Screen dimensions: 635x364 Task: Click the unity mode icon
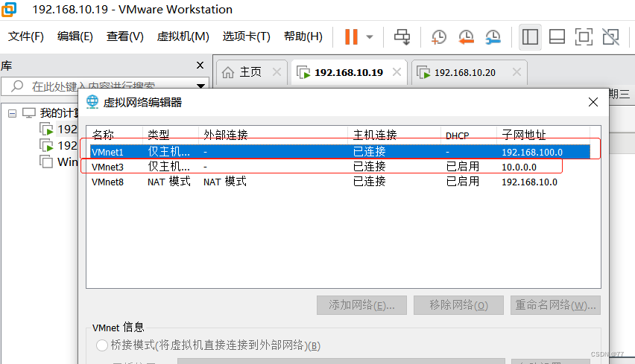610,36
